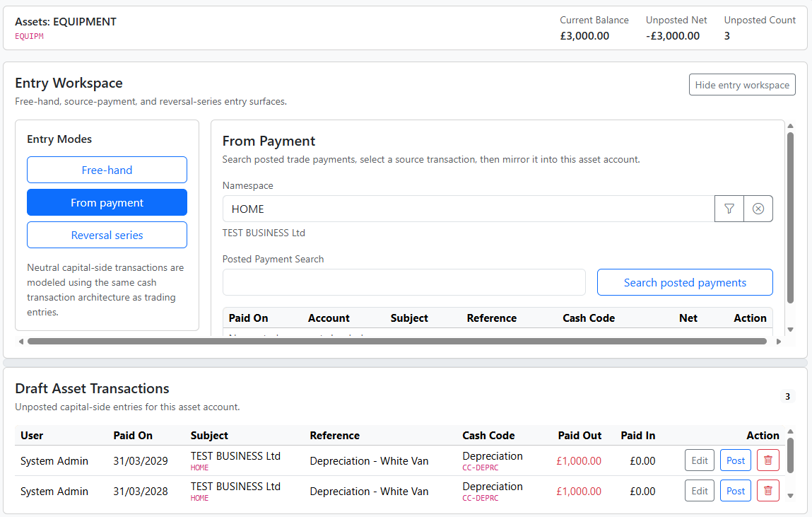Select Free-hand entry mode
This screenshot has width=812, height=517.
click(x=107, y=170)
